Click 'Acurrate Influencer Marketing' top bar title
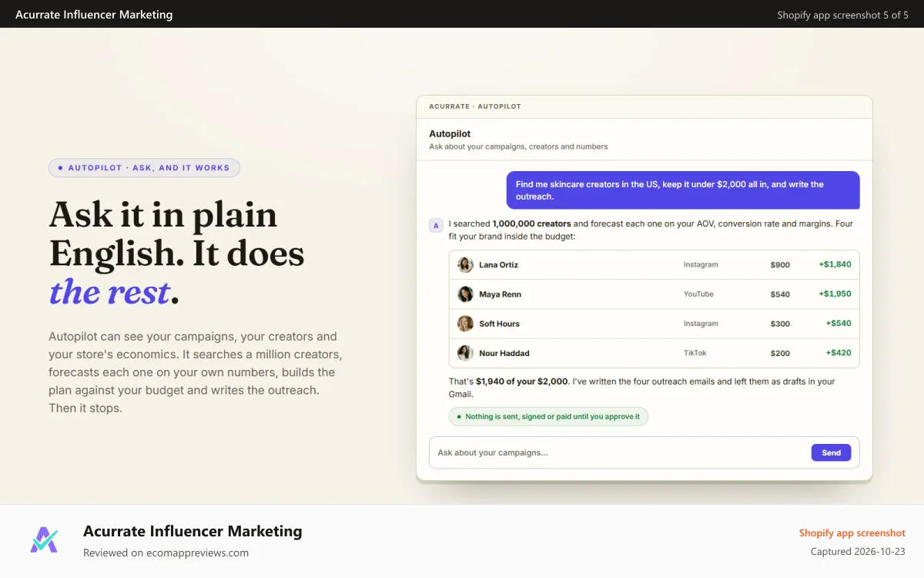 [x=94, y=15]
